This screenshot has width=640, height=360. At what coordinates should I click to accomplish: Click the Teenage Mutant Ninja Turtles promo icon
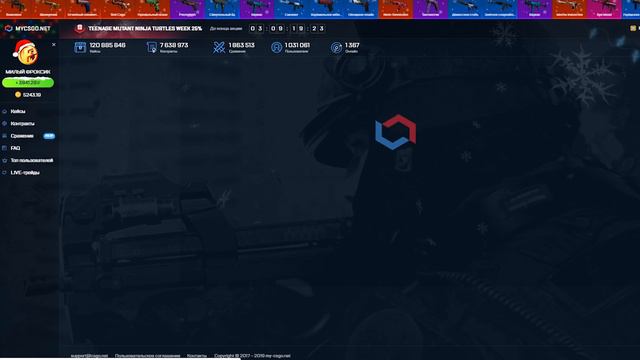80,28
